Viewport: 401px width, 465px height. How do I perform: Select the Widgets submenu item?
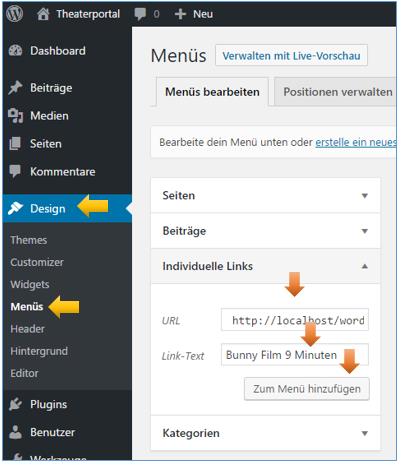point(30,284)
